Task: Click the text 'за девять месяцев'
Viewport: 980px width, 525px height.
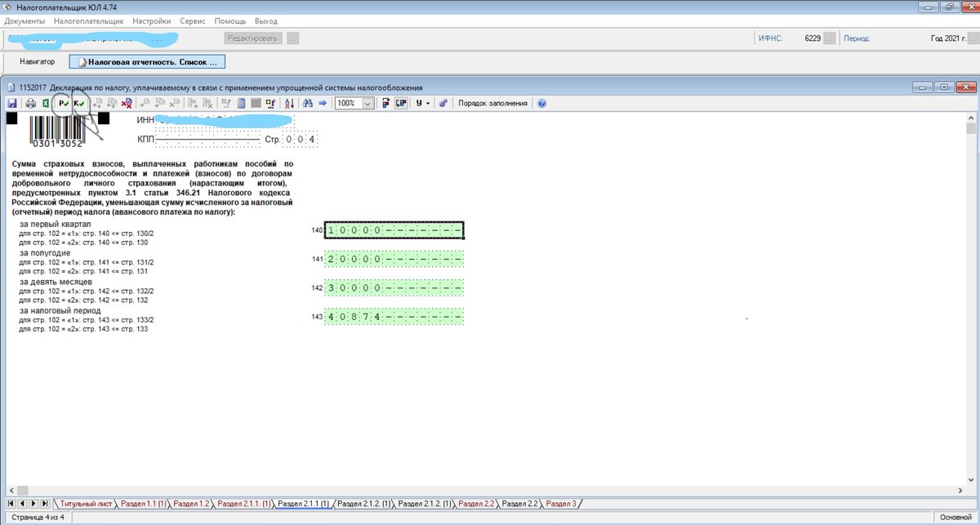Action: click(x=56, y=282)
